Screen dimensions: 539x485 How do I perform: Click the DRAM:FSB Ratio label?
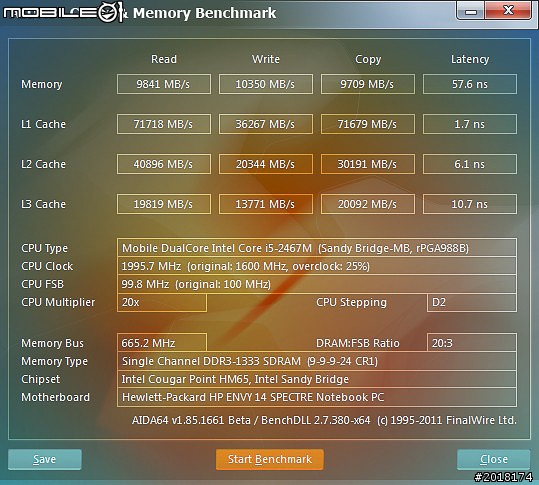(358, 343)
